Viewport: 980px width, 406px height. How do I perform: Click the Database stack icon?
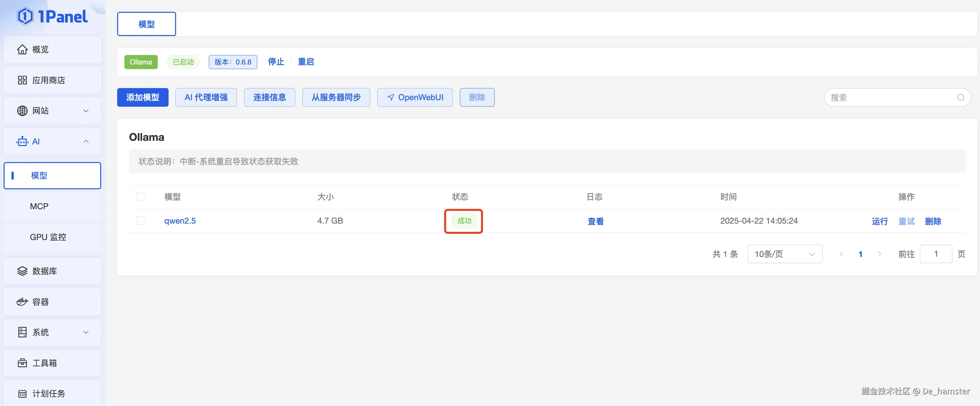tap(23, 271)
